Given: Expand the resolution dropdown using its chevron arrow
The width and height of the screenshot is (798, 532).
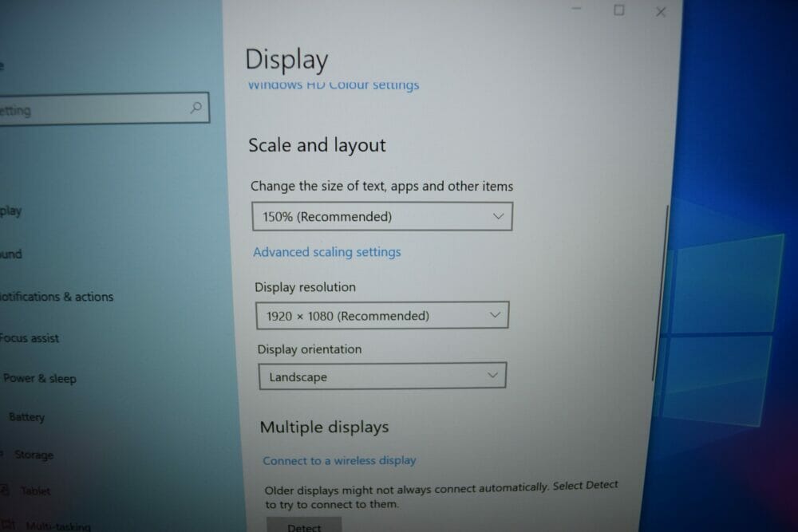Looking at the screenshot, I should [x=495, y=315].
